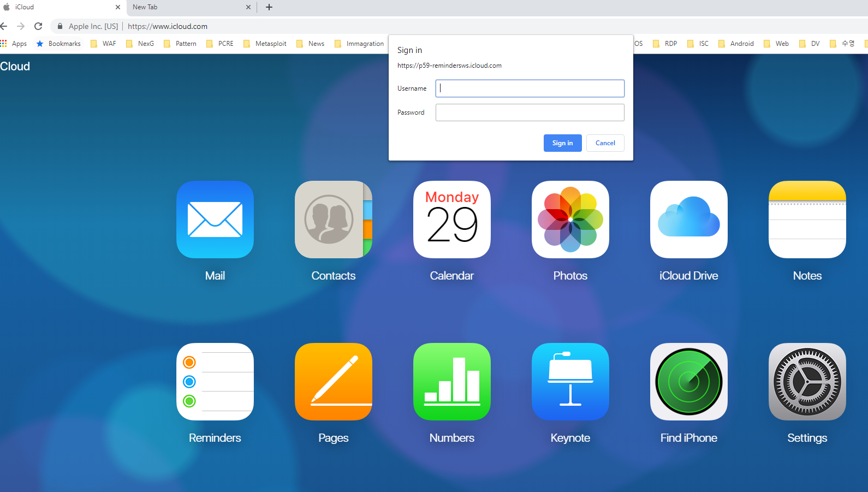Open the iCloud Drive app icon
This screenshot has height=492, width=868.
pyautogui.click(x=689, y=220)
